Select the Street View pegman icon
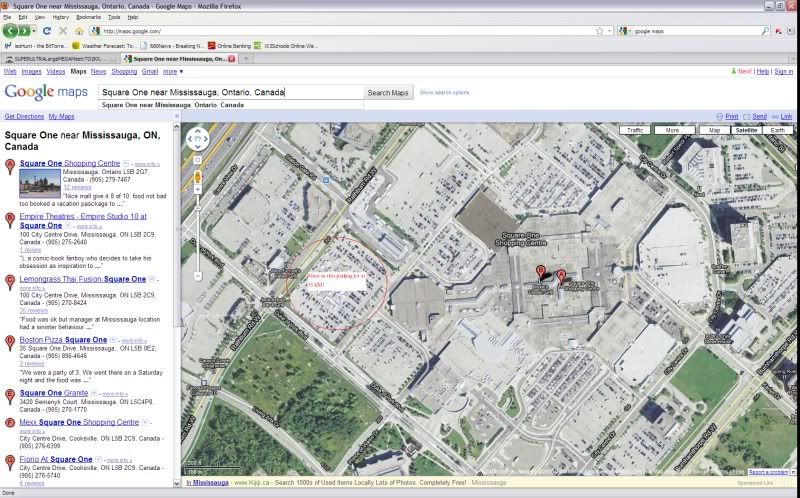Screen dimensions: 800x498 [198, 177]
